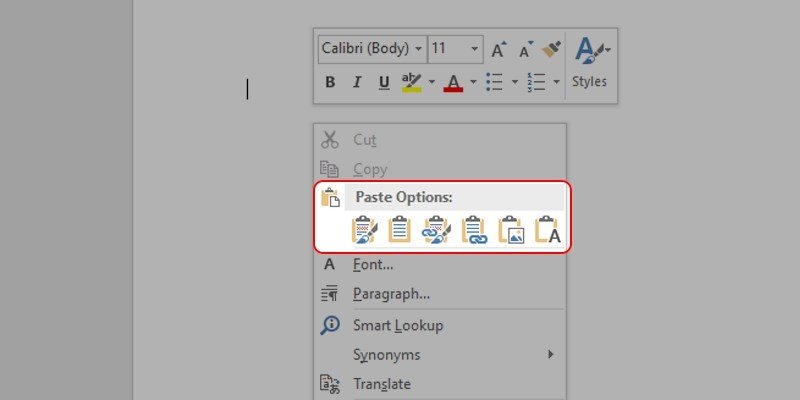Toggle Italic formatting
800x400 pixels.
click(356, 82)
